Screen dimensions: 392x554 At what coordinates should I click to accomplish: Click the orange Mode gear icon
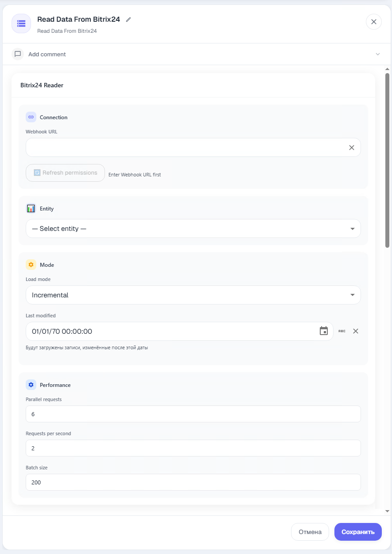click(31, 265)
